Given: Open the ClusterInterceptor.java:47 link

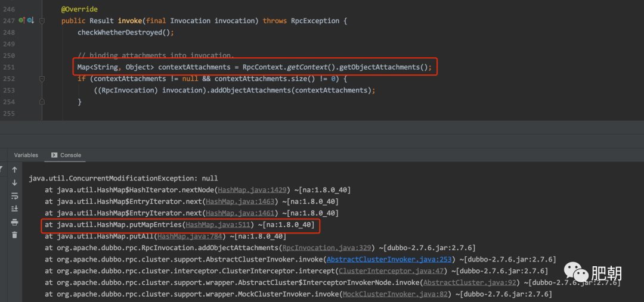Looking at the screenshot, I should pos(391,271).
